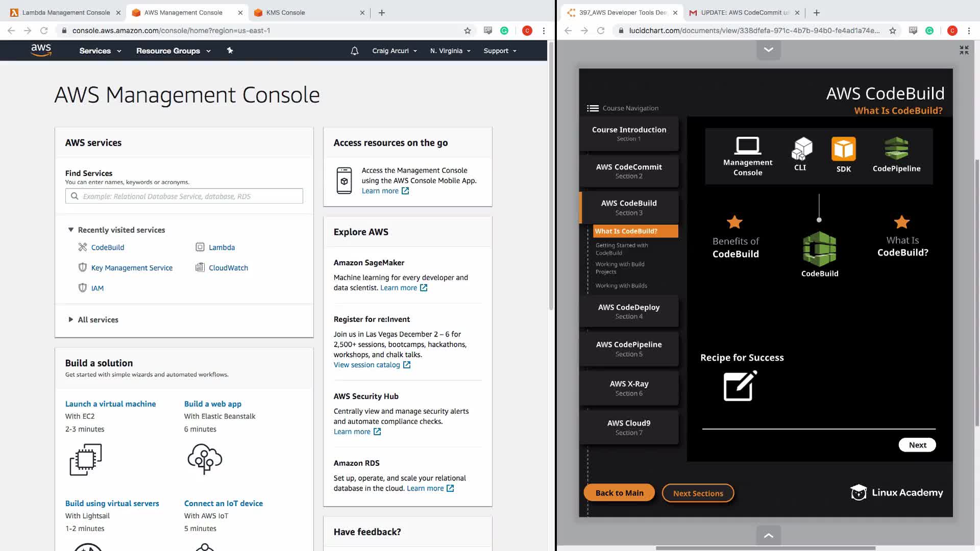Click the Benefits of CodeBuild star
980x551 pixels.
point(734,222)
